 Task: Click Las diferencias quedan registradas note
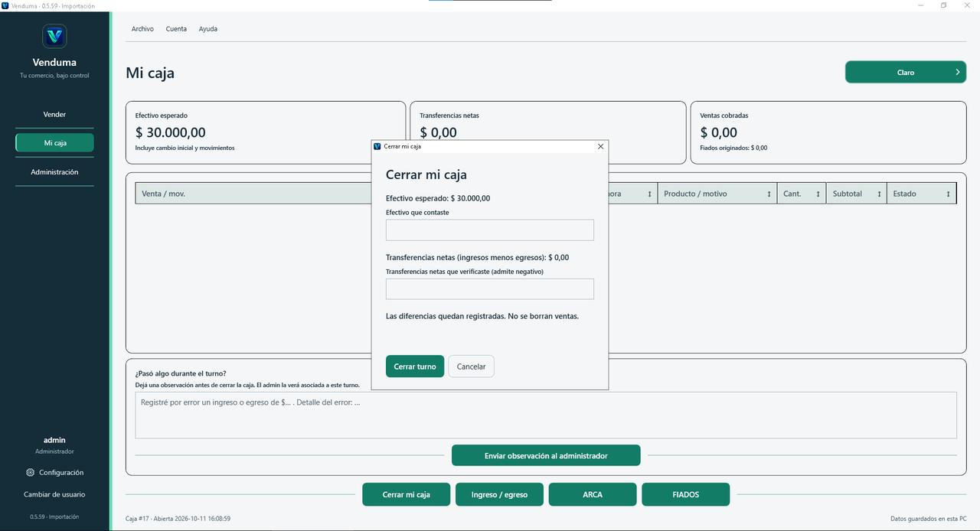[x=482, y=316]
